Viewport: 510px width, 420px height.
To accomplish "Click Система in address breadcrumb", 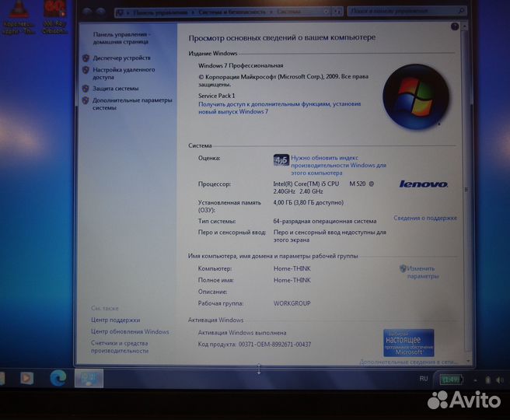I will 289,12.
